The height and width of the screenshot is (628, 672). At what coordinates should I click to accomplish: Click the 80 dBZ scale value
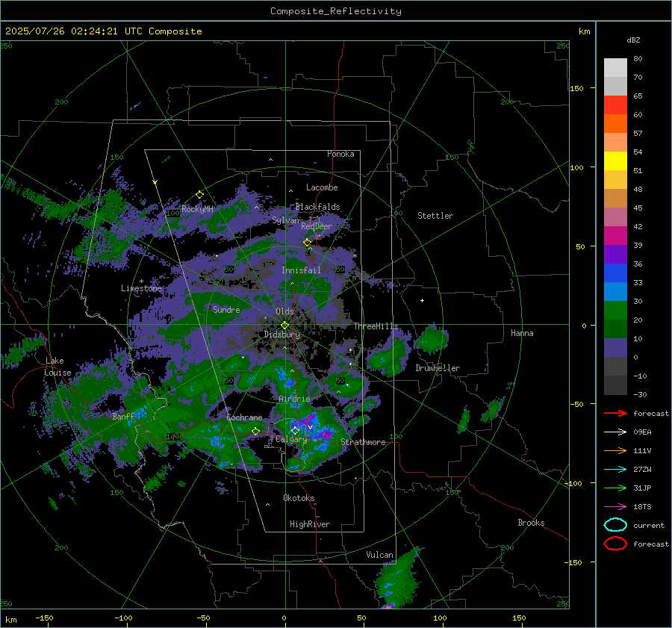[x=638, y=58]
